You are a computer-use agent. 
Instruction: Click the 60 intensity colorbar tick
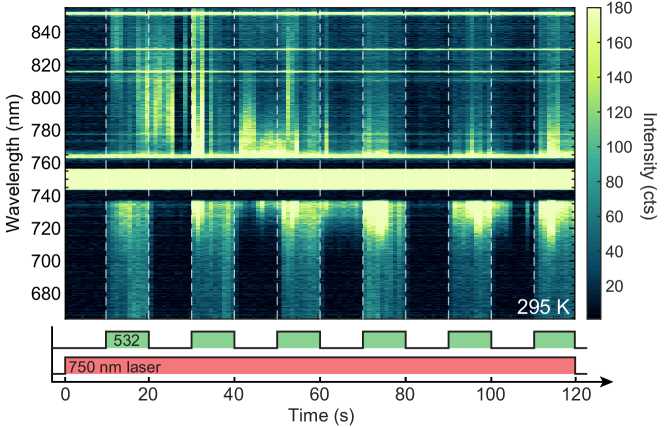point(614,217)
